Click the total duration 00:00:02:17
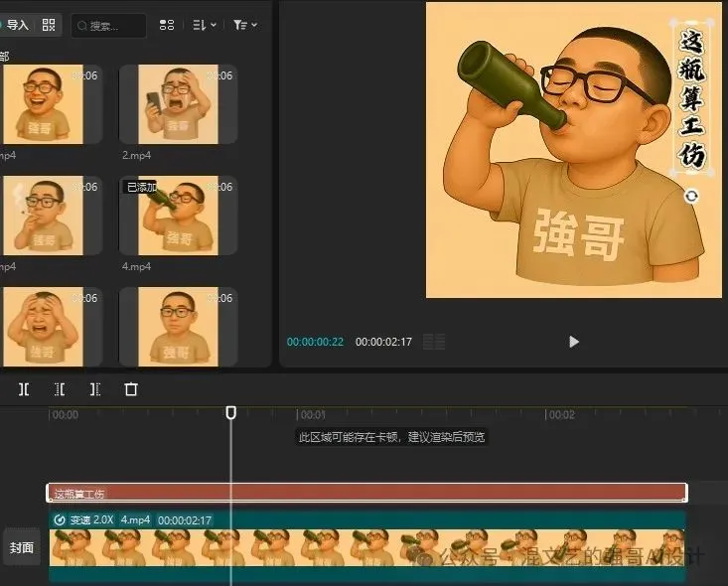This screenshot has height=586, width=728. [x=383, y=342]
